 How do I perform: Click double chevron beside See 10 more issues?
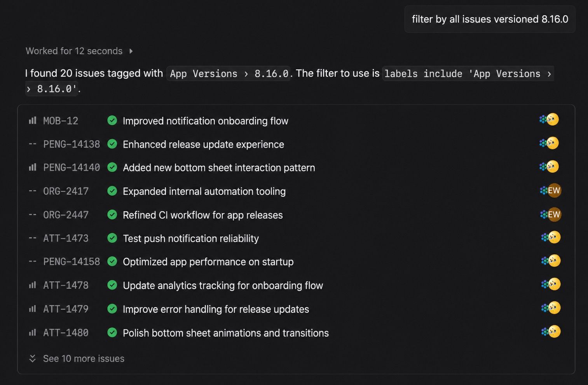click(x=33, y=359)
